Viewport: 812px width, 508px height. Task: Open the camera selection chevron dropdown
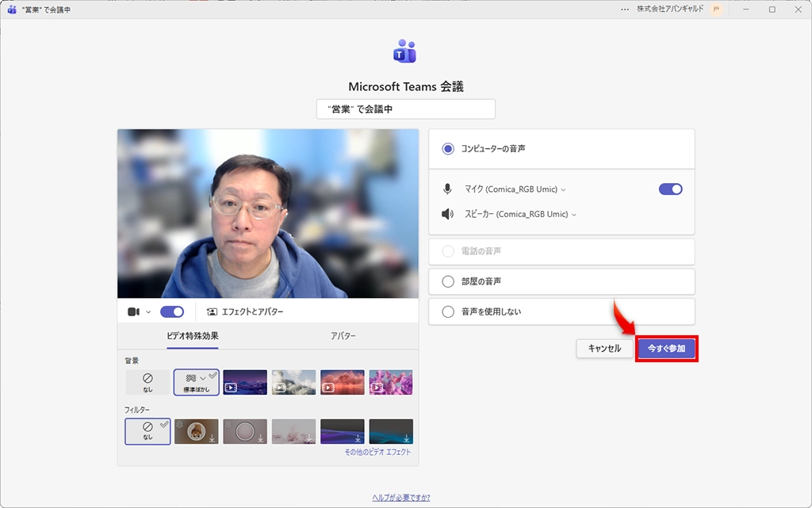pos(147,311)
